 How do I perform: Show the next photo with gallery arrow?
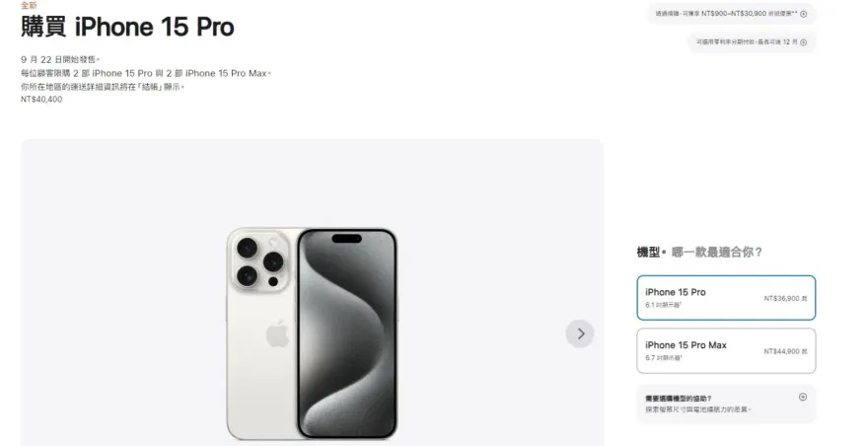580,334
